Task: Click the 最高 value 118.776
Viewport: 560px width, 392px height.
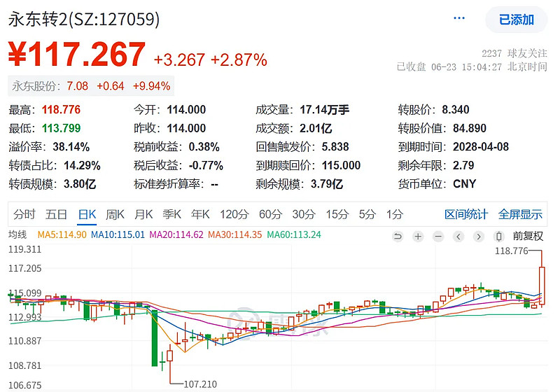Action: pyautogui.click(x=61, y=110)
